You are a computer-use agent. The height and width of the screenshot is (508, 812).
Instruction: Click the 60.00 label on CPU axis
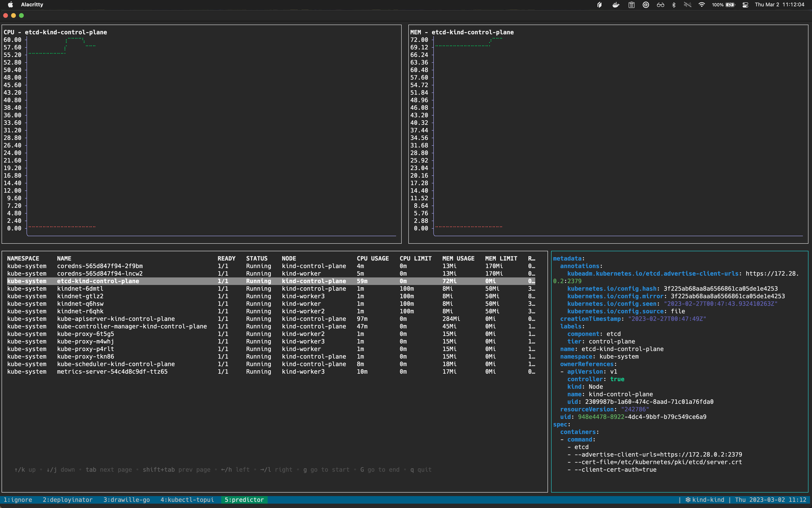point(12,40)
